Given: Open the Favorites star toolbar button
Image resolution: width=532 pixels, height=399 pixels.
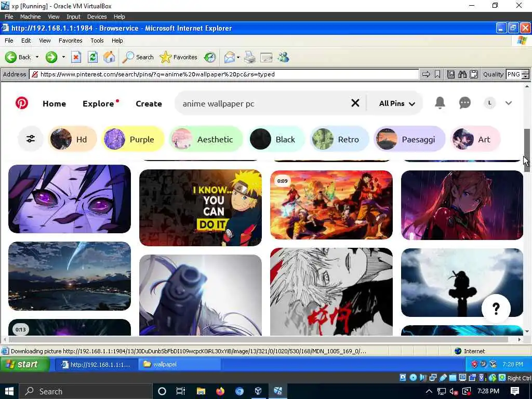Looking at the screenshot, I should pos(179,57).
